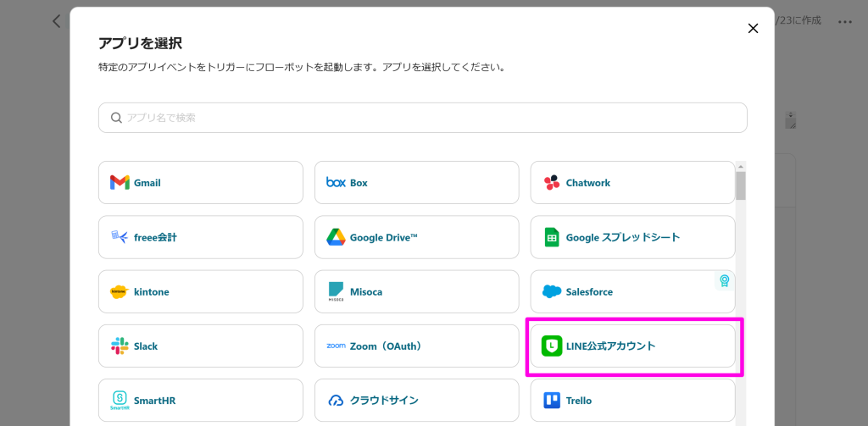This screenshot has width=868, height=426.
Task: Pick the SmartHR app card
Action: tap(201, 401)
